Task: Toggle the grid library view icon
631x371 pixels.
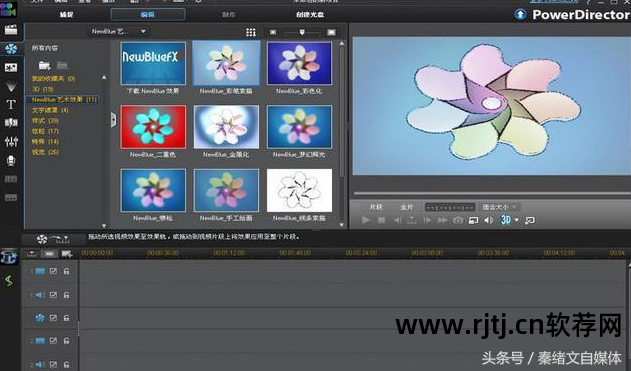Action: 251,32
